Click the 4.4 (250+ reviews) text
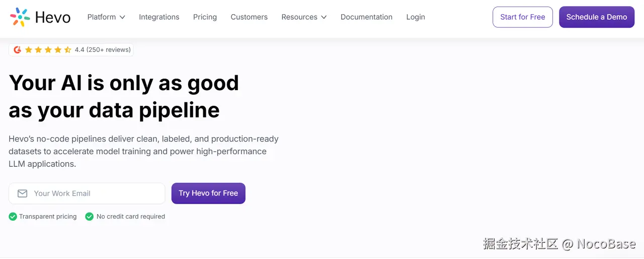 pyautogui.click(x=103, y=49)
